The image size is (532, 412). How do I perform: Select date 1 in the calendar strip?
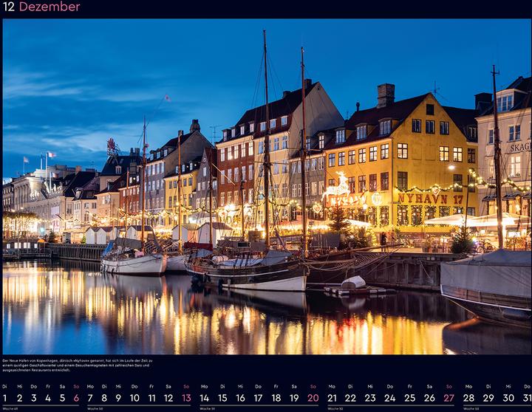(x=4, y=398)
